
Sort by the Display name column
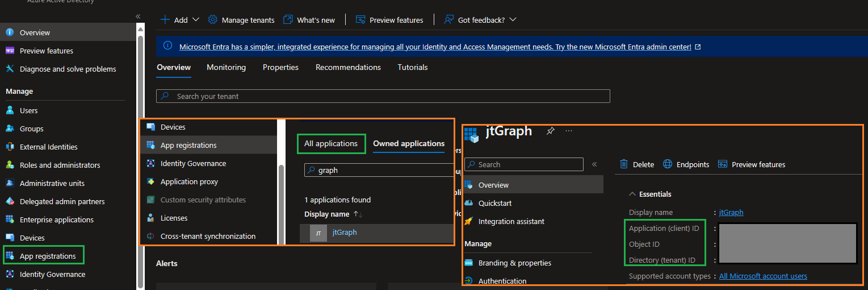[x=333, y=214]
